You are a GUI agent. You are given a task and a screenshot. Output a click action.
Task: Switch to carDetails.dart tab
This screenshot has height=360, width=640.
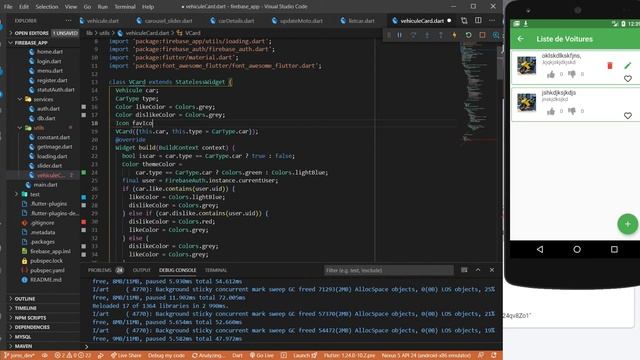click(x=233, y=20)
